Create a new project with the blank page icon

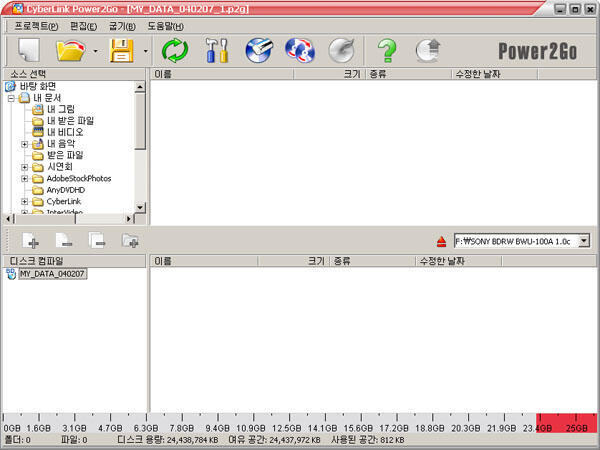tap(29, 51)
